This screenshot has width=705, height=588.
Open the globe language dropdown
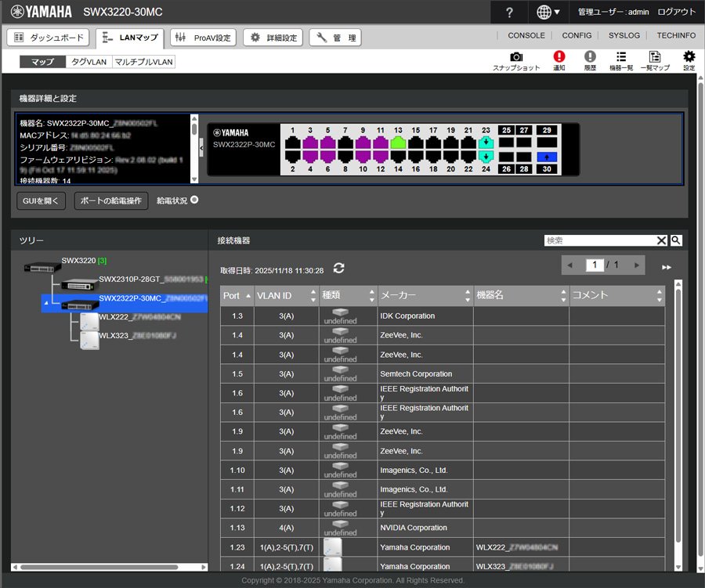548,13
